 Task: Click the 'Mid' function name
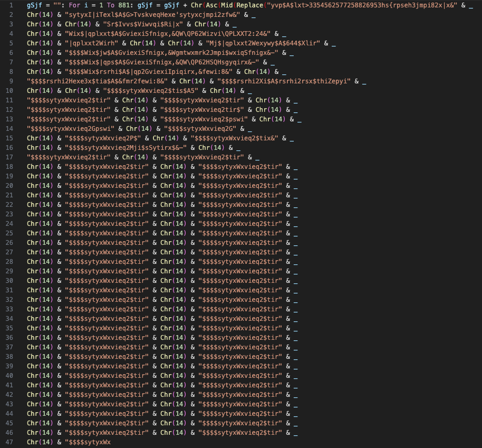point(227,5)
